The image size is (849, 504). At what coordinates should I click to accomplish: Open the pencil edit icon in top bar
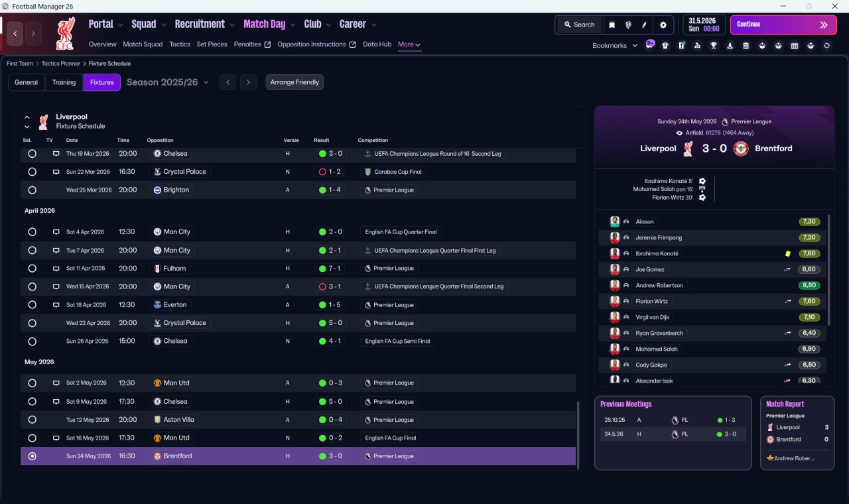pyautogui.click(x=644, y=25)
